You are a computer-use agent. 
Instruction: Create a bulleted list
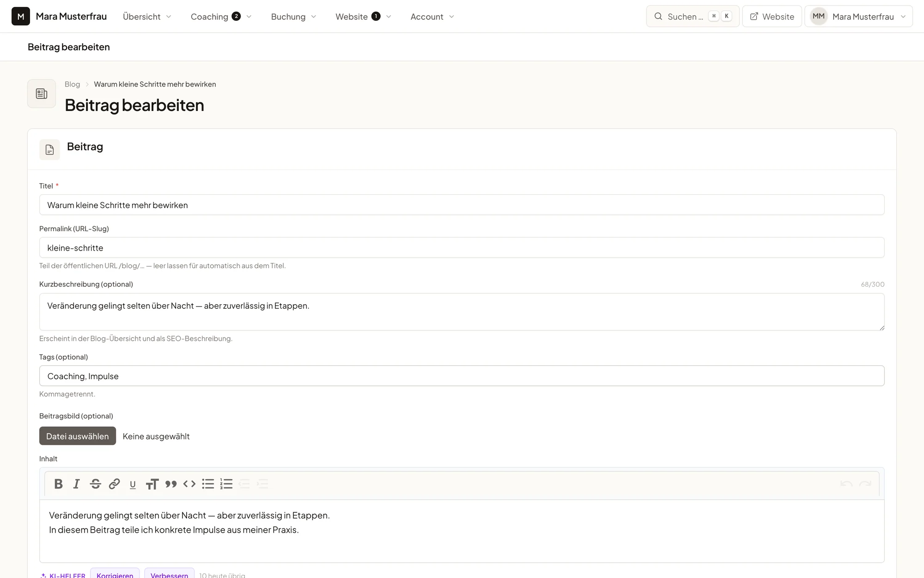pyautogui.click(x=208, y=484)
